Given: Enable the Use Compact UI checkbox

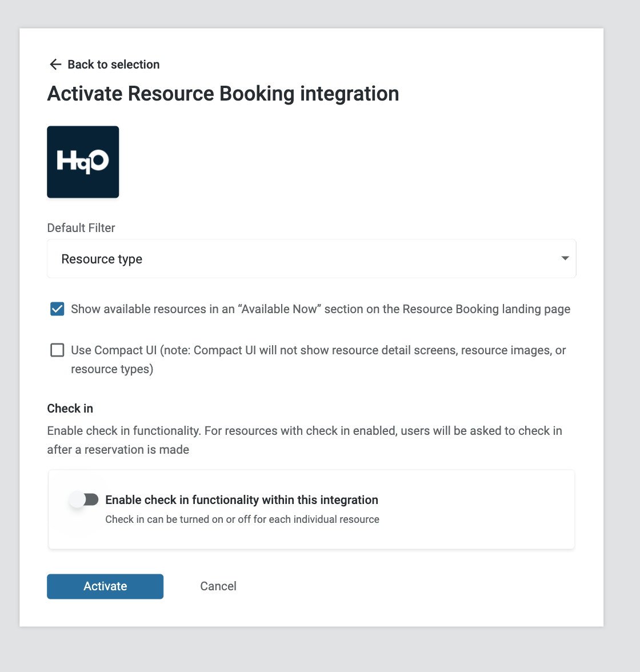Looking at the screenshot, I should tap(58, 350).
